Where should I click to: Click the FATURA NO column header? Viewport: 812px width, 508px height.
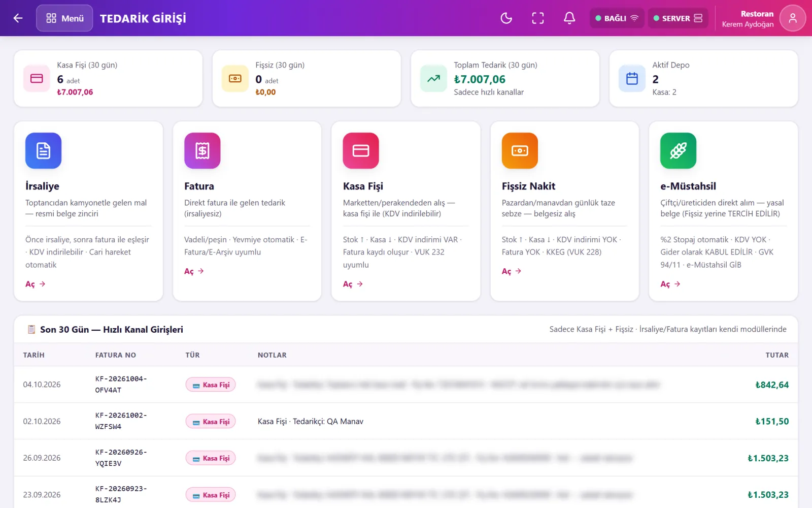pos(116,355)
